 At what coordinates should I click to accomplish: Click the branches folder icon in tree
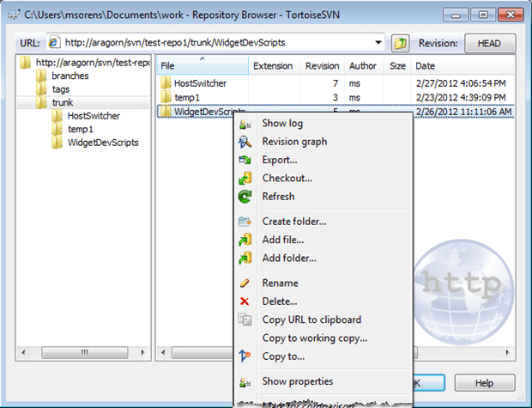(x=41, y=76)
